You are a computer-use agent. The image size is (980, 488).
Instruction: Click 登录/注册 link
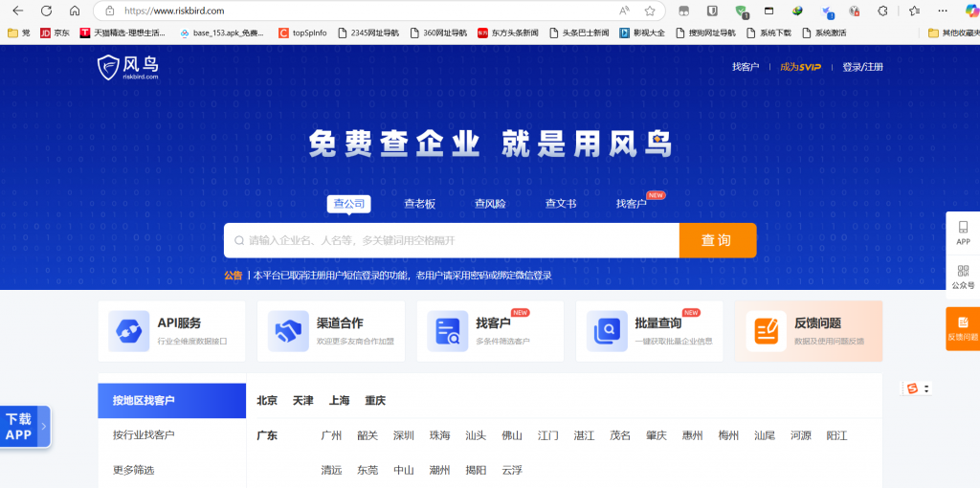click(x=862, y=67)
